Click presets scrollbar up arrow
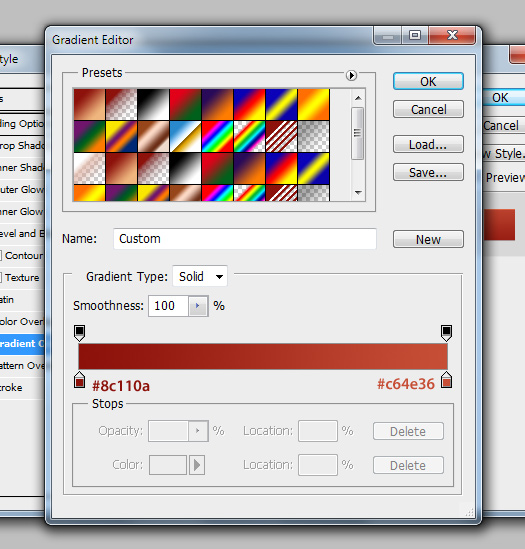The image size is (525, 549). pos(358,98)
